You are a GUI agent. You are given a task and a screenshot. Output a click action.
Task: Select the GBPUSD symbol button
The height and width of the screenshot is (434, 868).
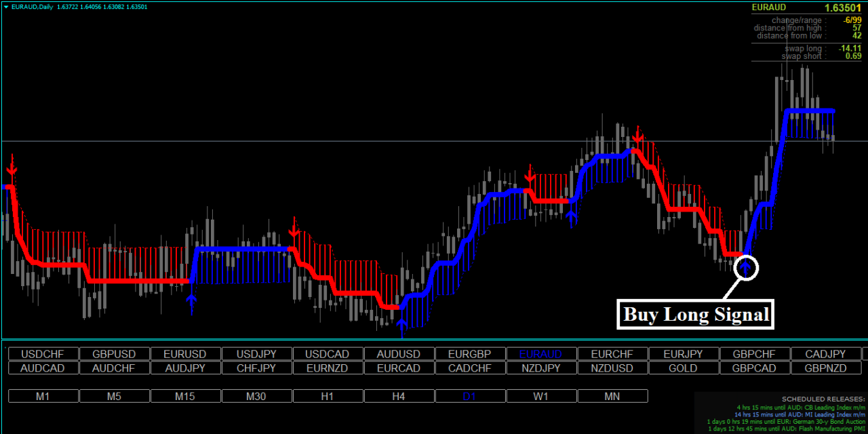(x=114, y=354)
